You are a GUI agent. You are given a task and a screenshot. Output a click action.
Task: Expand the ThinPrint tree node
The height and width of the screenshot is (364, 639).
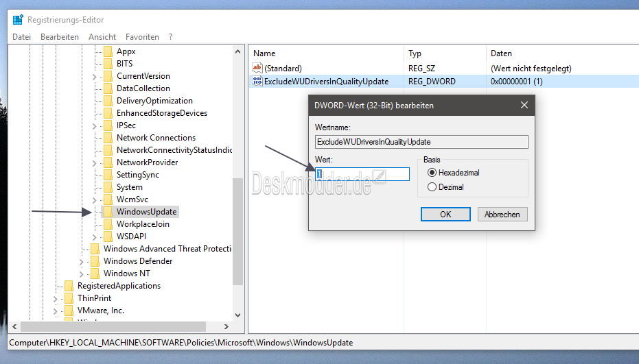click(x=55, y=298)
